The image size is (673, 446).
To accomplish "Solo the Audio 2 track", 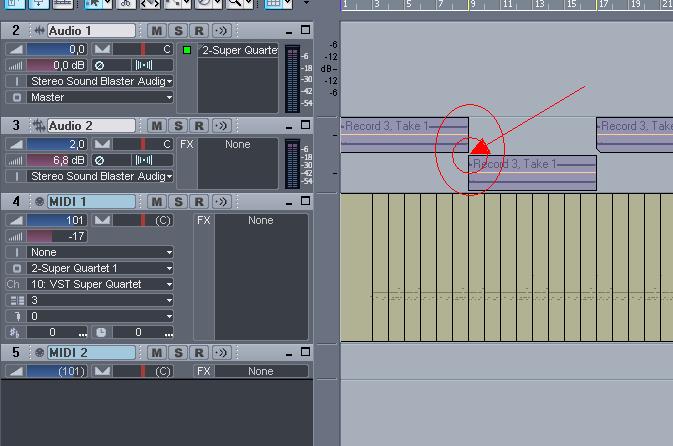I will coord(178,126).
